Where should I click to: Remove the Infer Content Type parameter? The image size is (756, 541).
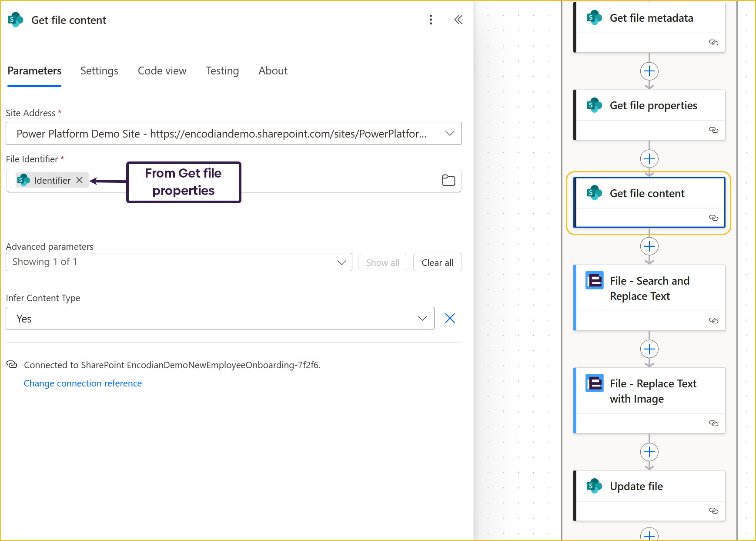coord(450,319)
